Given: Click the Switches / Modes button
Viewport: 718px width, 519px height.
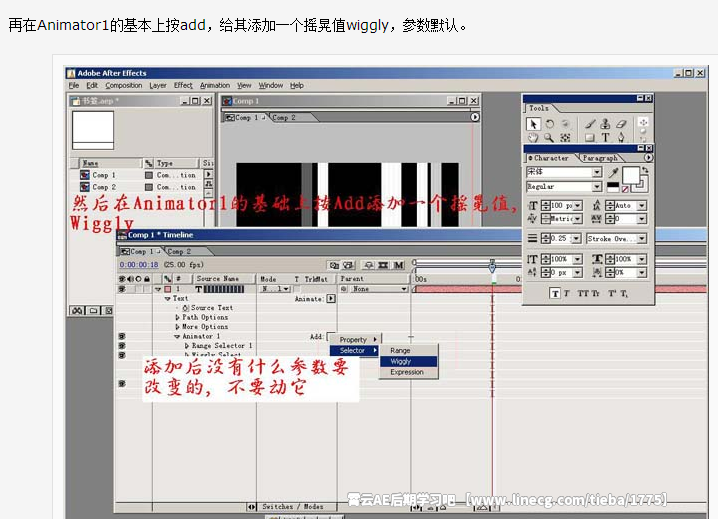Looking at the screenshot, I should click(x=293, y=507).
